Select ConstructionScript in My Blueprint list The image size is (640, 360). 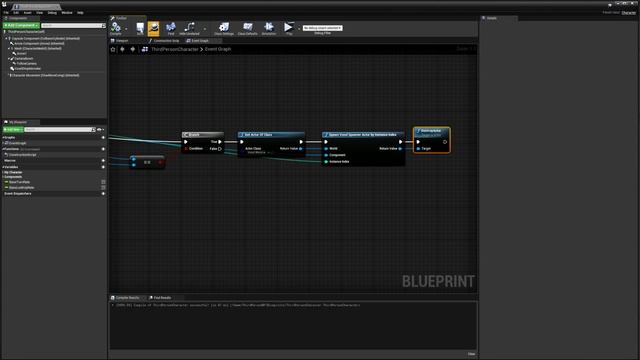(x=21, y=155)
